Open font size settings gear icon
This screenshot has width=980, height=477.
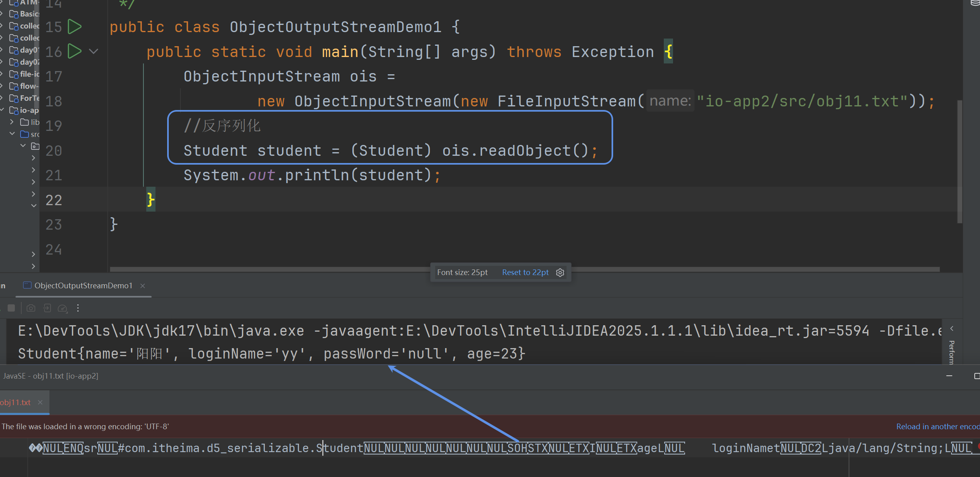tap(560, 273)
